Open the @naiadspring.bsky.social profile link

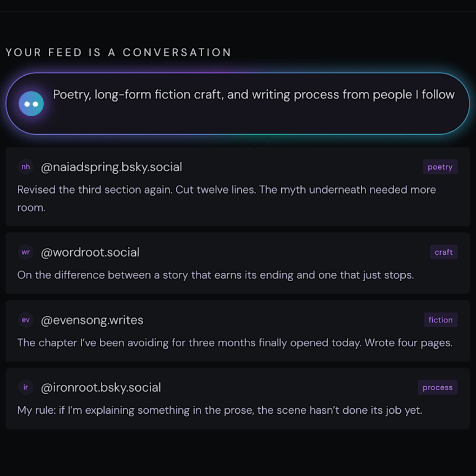click(112, 167)
